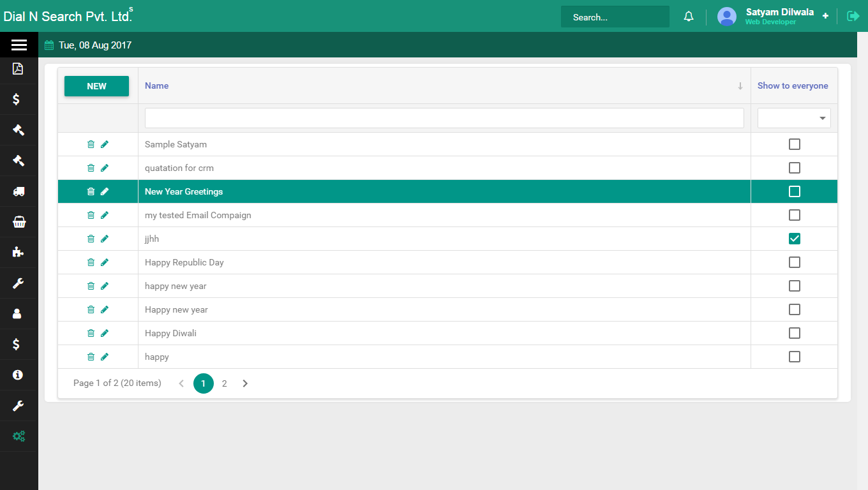The image size is (868, 490).
Task: Click the next page arrow in pagination
Action: (245, 383)
